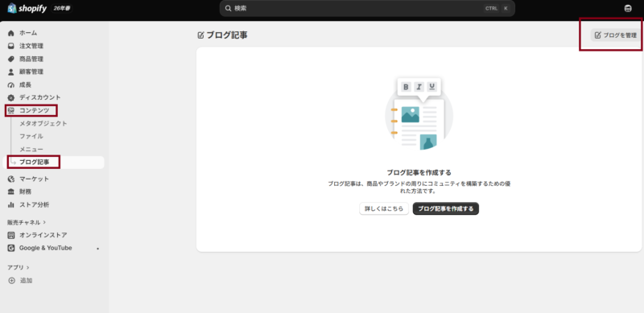The height and width of the screenshot is (313, 644).
Task: Expand 販売チャネル chevron
Action: click(44, 222)
